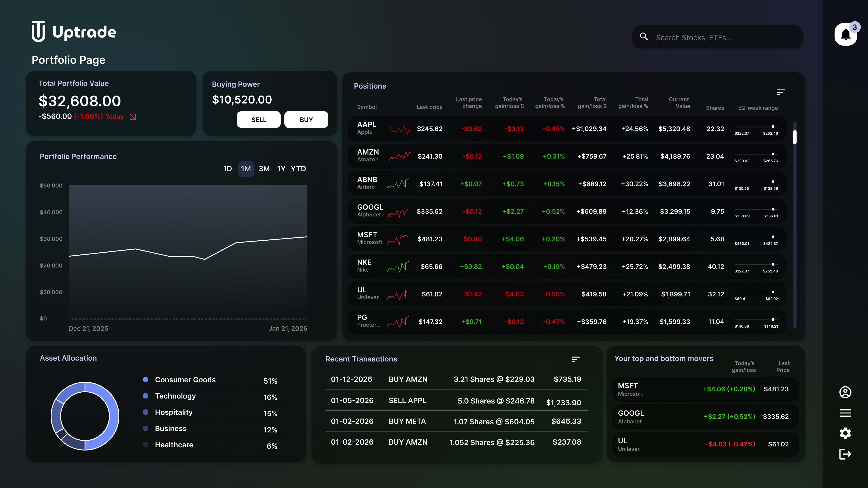Viewport: 868px width, 488px height.
Task: Open the user profile icon
Action: 845,392
